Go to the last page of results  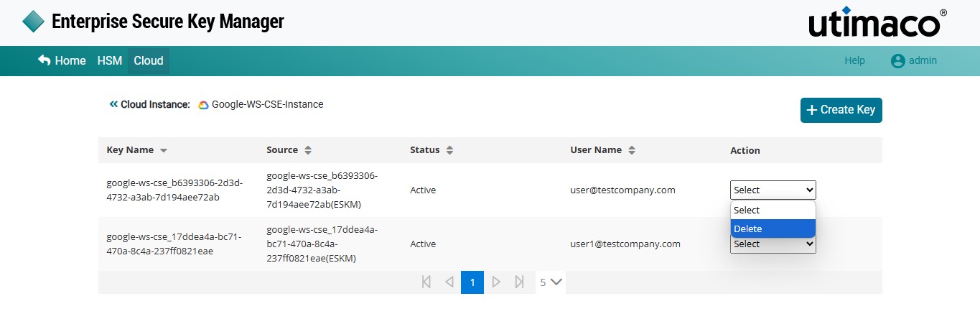[519, 282]
